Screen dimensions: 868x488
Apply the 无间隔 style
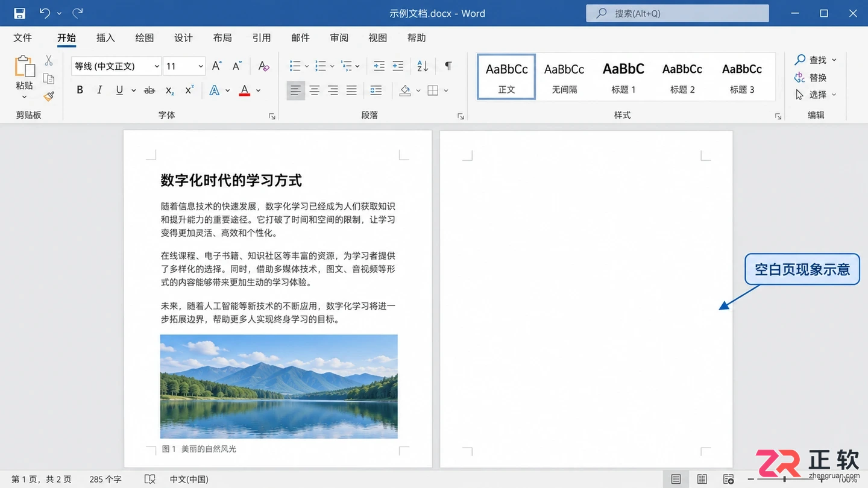coord(564,77)
